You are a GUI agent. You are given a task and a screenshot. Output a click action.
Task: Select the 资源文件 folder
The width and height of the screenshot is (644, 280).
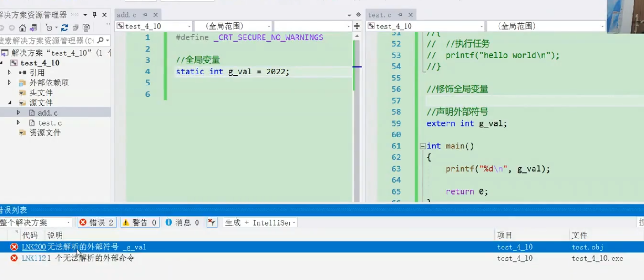45,133
